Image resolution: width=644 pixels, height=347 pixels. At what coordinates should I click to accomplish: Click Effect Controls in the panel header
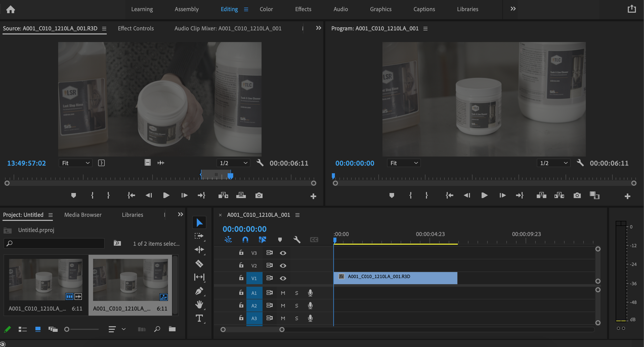click(135, 28)
